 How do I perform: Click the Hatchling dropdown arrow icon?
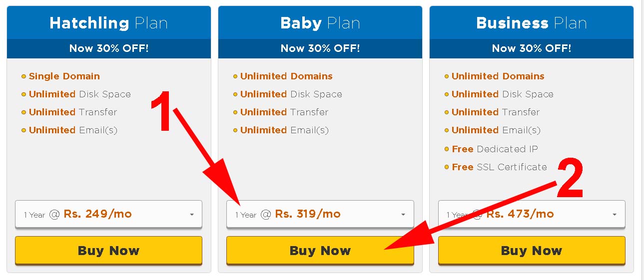(192, 215)
